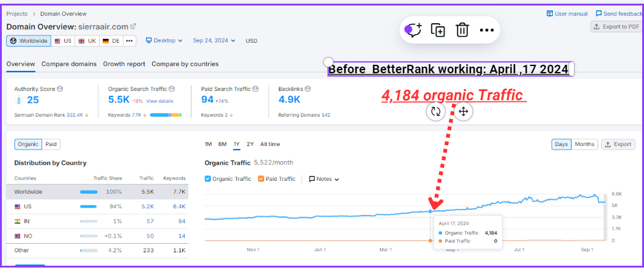Click Authority Score info globe icon

pyautogui.click(x=60, y=89)
